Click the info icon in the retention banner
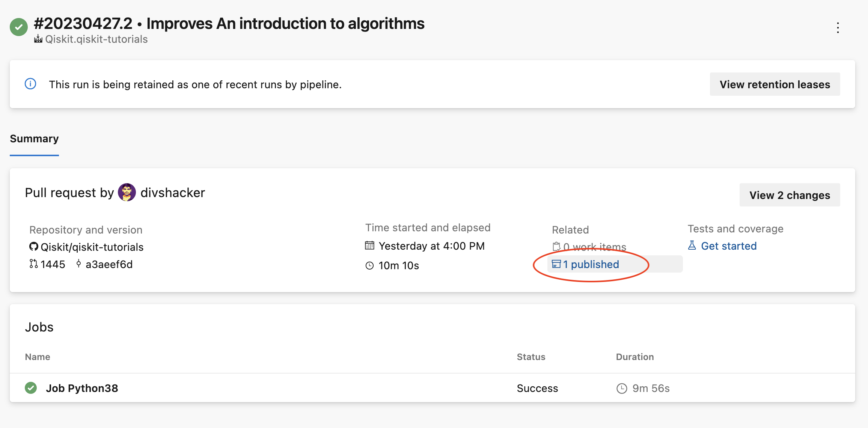868x428 pixels. pyautogui.click(x=30, y=84)
